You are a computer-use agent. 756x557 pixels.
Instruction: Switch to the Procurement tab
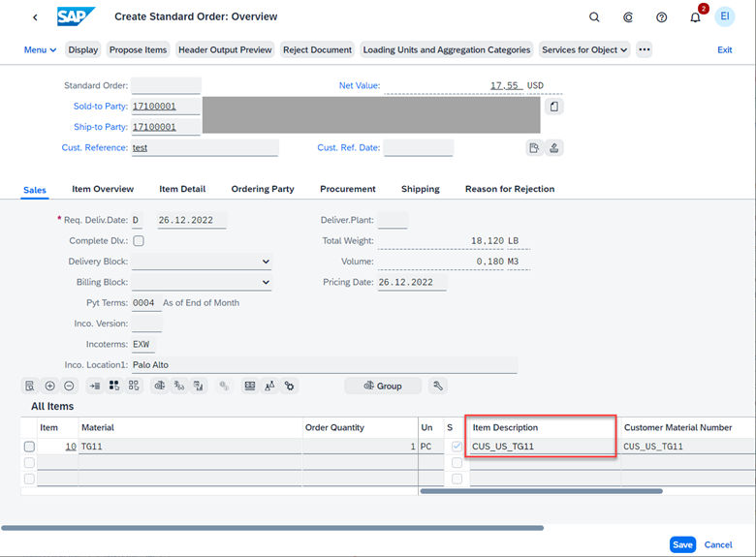click(348, 189)
